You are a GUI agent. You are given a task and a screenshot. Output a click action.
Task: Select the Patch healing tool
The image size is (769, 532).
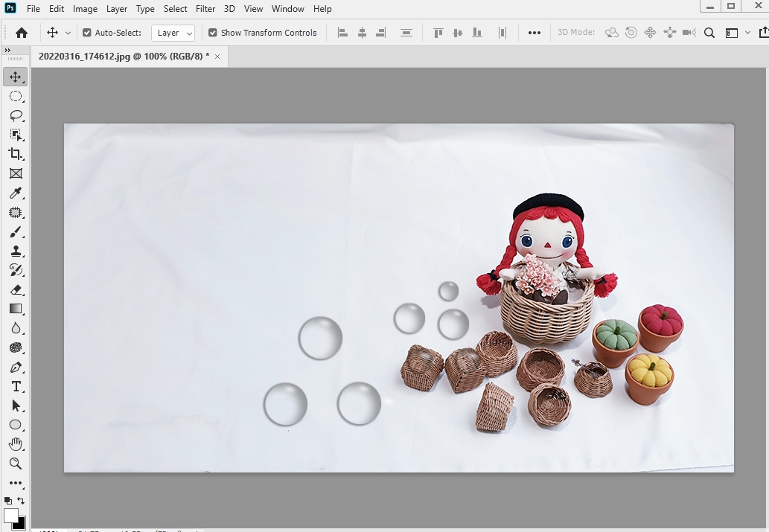15,212
